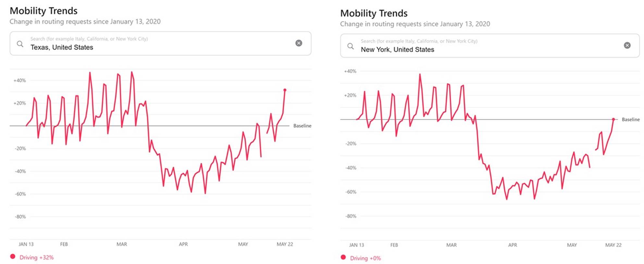Click the Baseline label on New York chart
The height and width of the screenshot is (264, 644).
click(x=631, y=119)
